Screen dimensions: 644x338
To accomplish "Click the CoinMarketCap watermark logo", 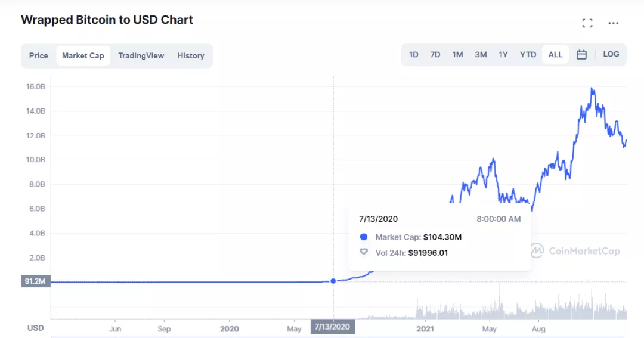I will click(x=575, y=251).
